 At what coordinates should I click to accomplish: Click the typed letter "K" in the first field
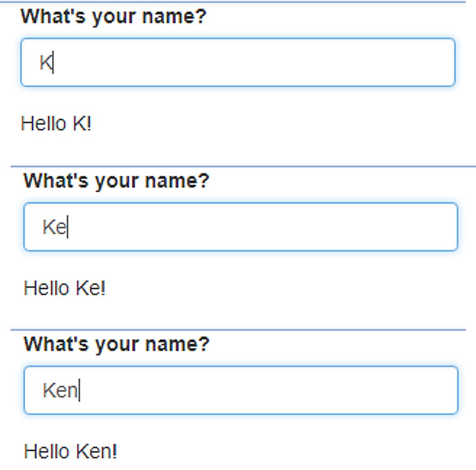pyautogui.click(x=46, y=63)
